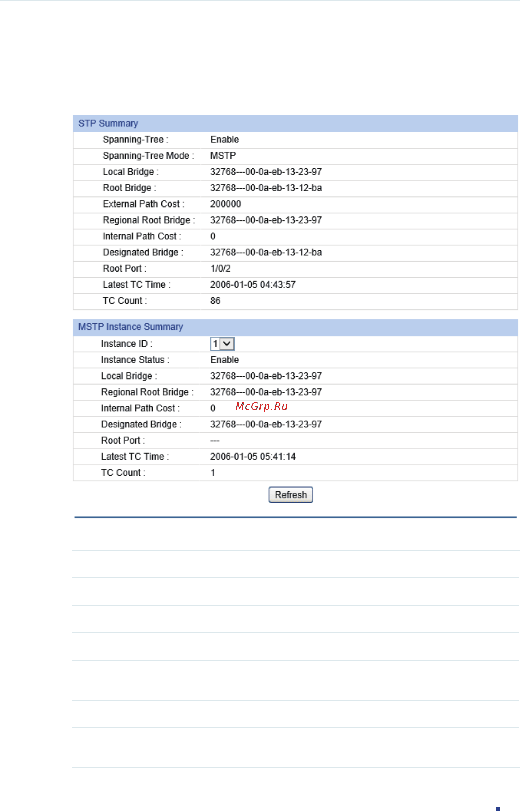Click STP Summary Internal Path Cost value 0
Screen dimensions: 520x812
[213, 236]
